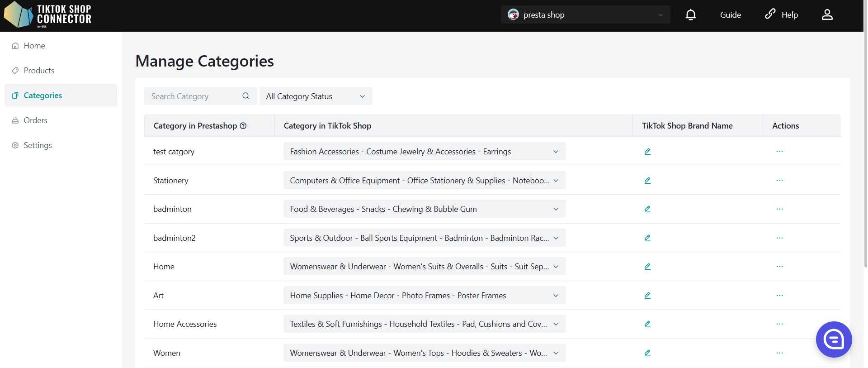This screenshot has height=368, width=868.
Task: Click the search magnifier icon
Action: pos(245,96)
